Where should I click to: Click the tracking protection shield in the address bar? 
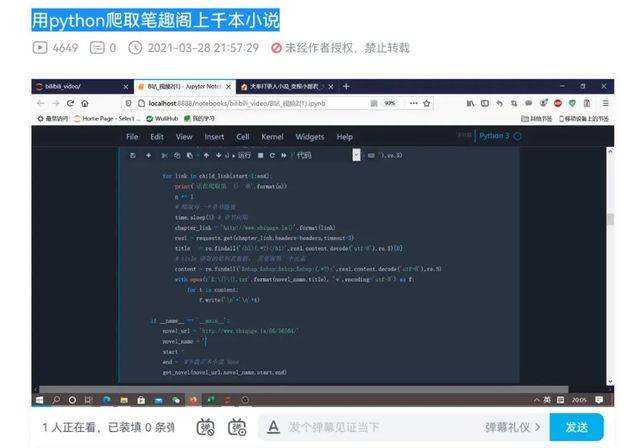coord(128,103)
